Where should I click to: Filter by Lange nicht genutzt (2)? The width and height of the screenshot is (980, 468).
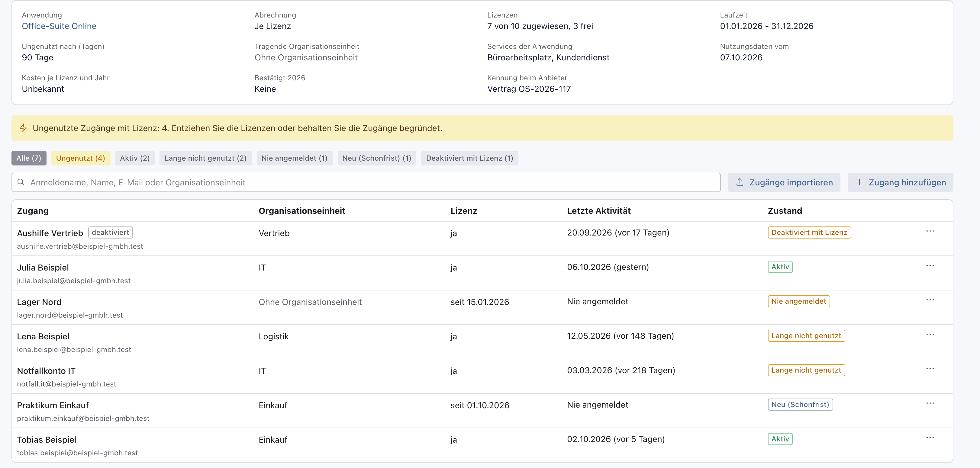pyautogui.click(x=205, y=158)
